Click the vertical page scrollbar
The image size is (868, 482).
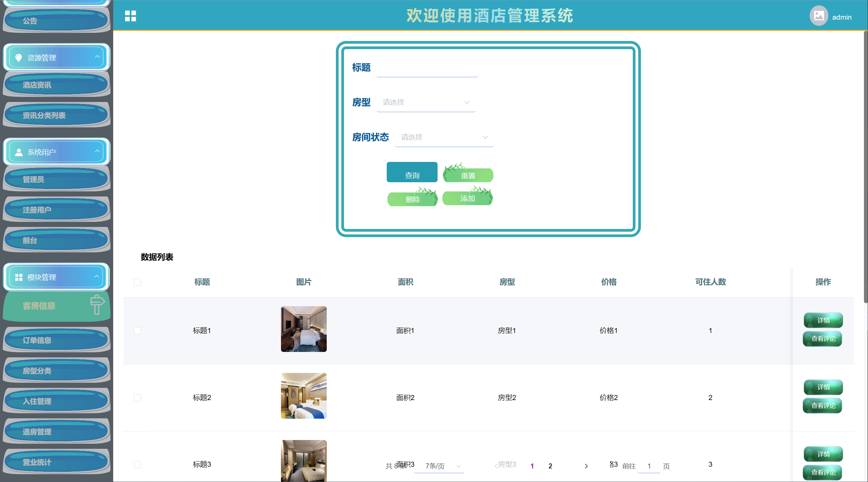point(865,166)
